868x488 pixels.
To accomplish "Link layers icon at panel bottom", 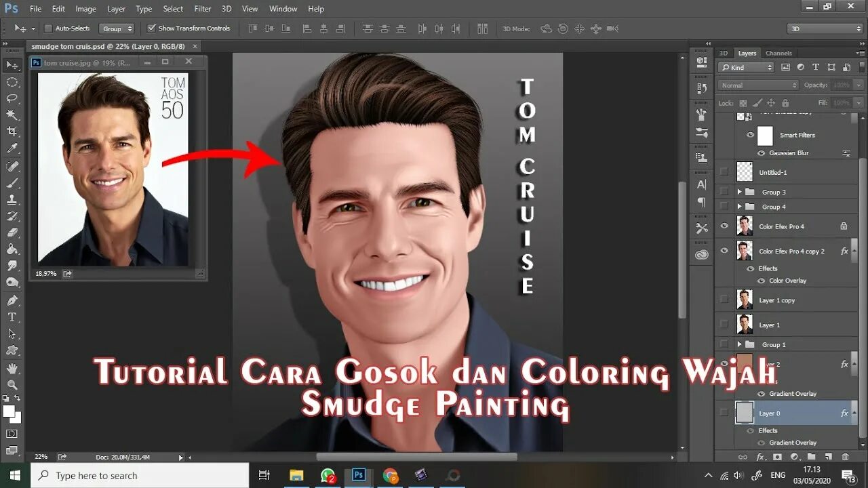I will point(743,457).
